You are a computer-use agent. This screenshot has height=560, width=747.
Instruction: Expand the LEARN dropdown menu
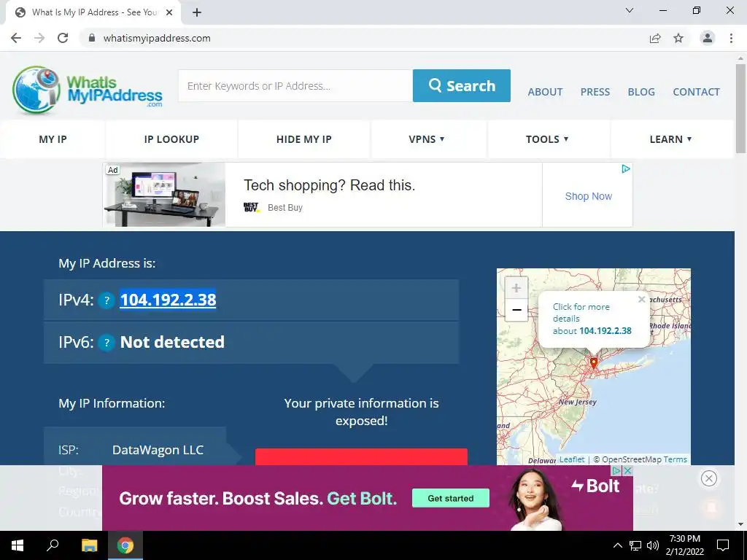671,139
